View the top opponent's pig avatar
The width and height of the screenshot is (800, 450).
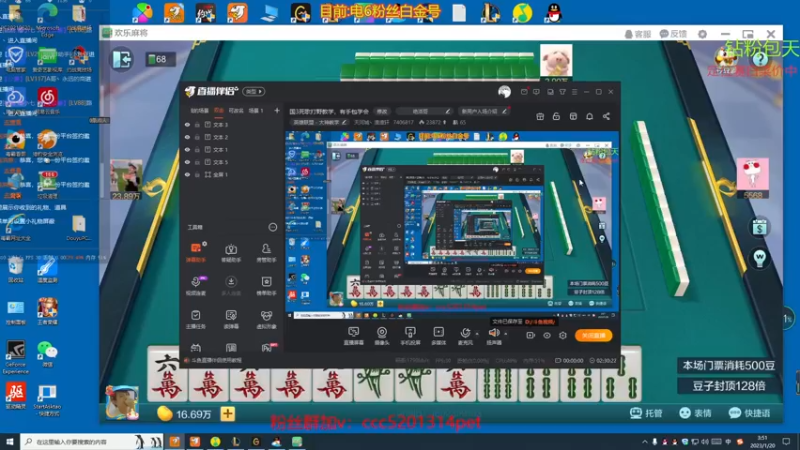point(556,60)
